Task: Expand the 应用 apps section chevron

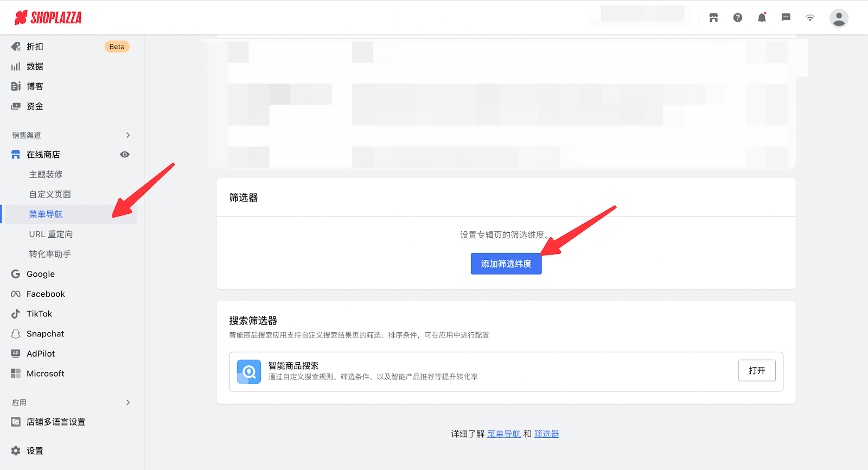Action: point(128,402)
